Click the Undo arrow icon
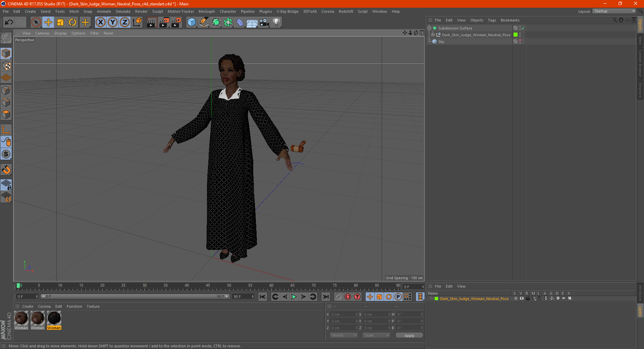The width and height of the screenshot is (644, 349). [x=9, y=22]
